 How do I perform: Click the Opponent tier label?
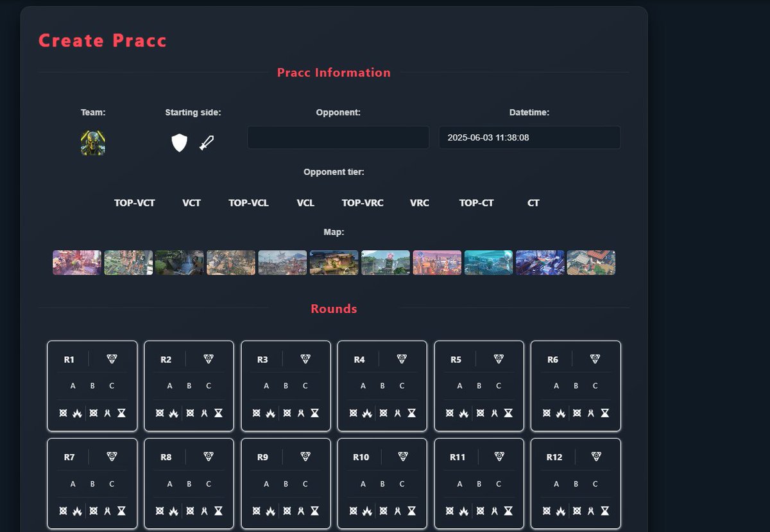click(x=334, y=172)
